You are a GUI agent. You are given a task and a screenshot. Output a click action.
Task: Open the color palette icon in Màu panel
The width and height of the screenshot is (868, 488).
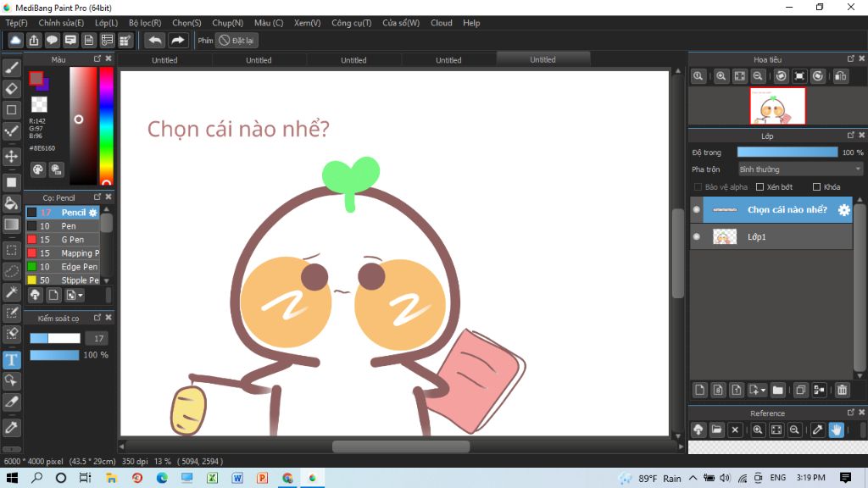click(37, 169)
